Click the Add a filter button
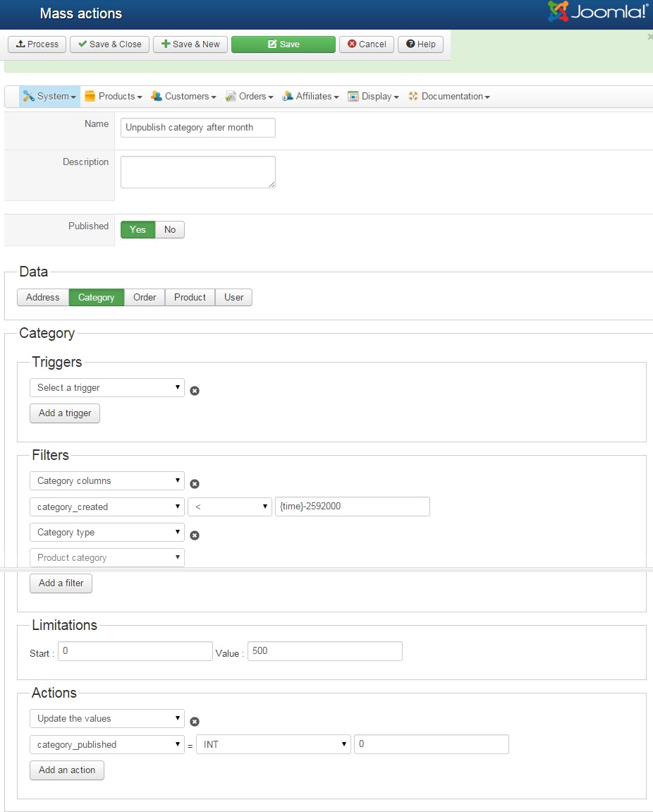This screenshot has height=812, width=653. [x=61, y=583]
